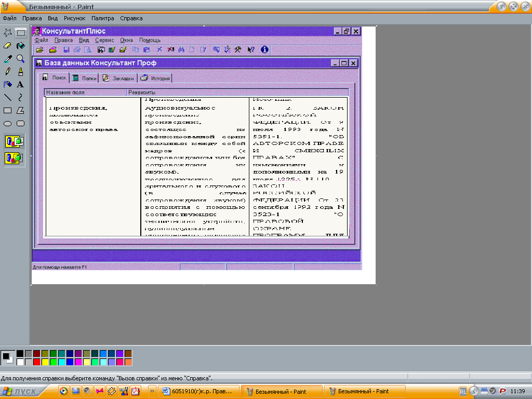Choose the Ellipse tool
This screenshot has width=532, height=399.
click(7, 124)
